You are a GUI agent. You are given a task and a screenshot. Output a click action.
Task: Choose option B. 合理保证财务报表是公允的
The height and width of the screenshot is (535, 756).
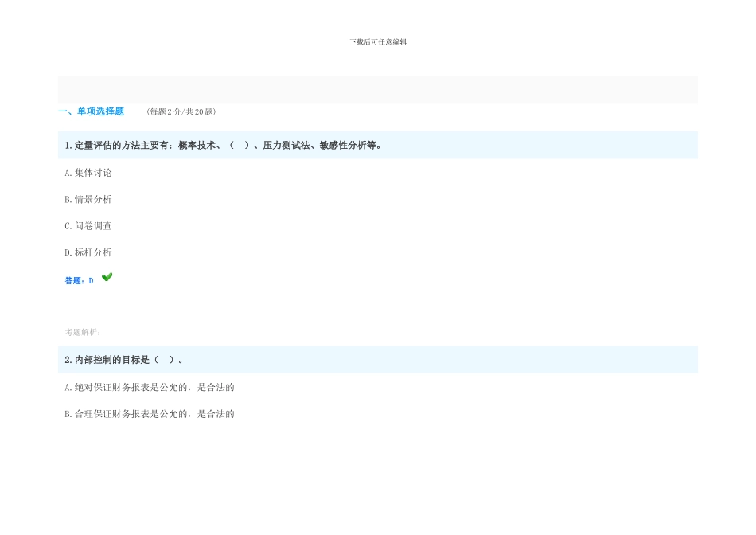click(x=150, y=414)
